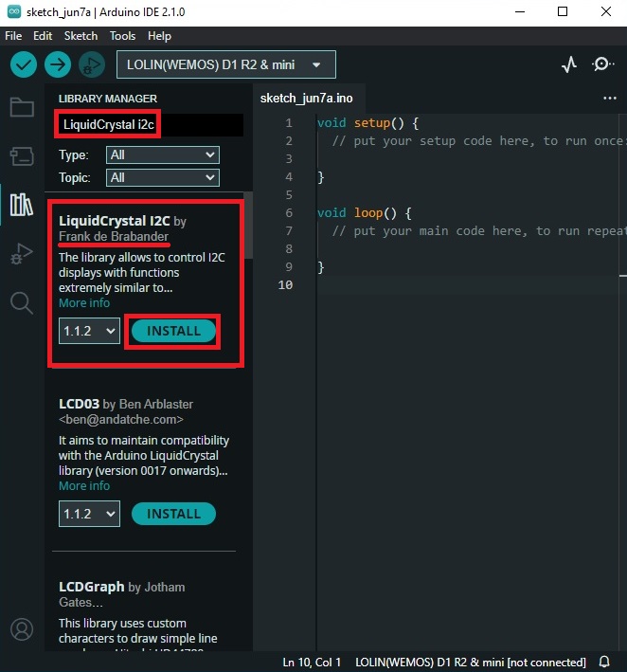Viewport: 627px width, 672px height.
Task: Click board status 'LOLIN(WEMOS) D1 R2 & mini [not connected]'
Action: tap(470, 663)
